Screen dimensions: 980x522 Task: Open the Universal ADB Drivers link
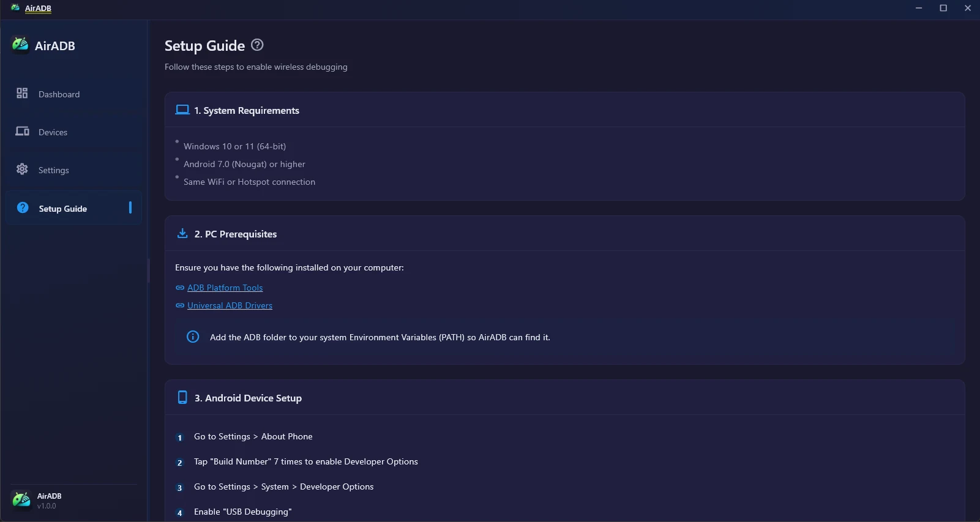[230, 305]
